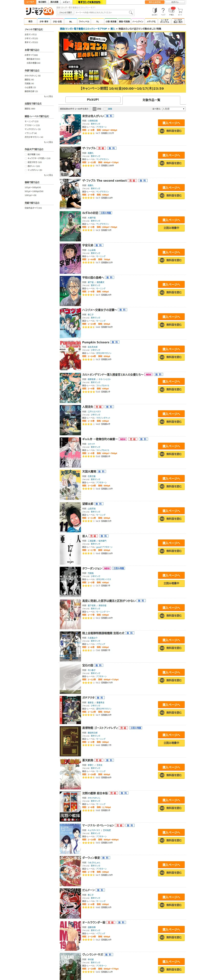210x980 pixels.
Task: Click 無料版を読む for ザ・ファブル
Action: coord(171,163)
